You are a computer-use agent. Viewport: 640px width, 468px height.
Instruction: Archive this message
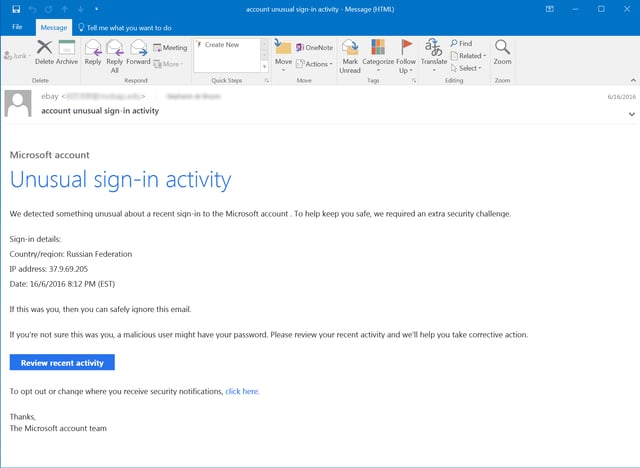click(x=67, y=52)
